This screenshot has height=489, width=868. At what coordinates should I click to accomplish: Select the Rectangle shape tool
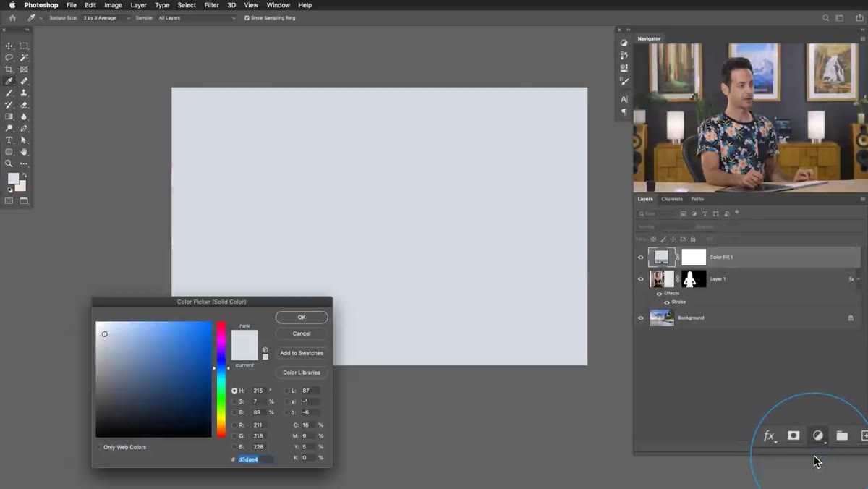(9, 152)
